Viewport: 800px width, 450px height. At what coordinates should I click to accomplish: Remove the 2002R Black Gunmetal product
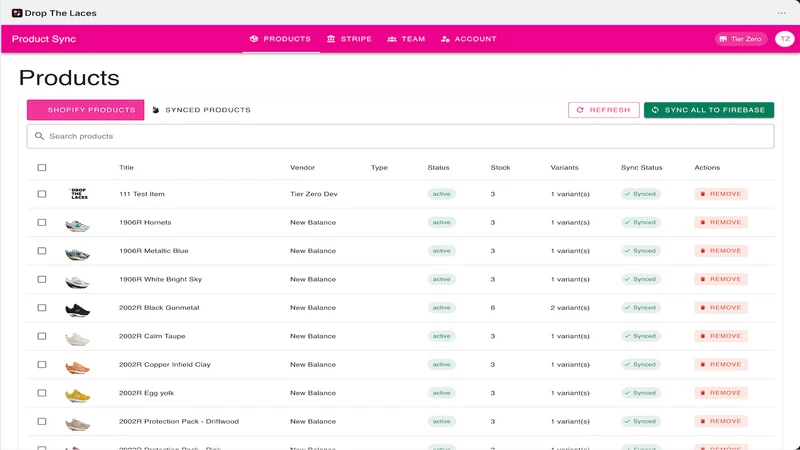point(721,308)
